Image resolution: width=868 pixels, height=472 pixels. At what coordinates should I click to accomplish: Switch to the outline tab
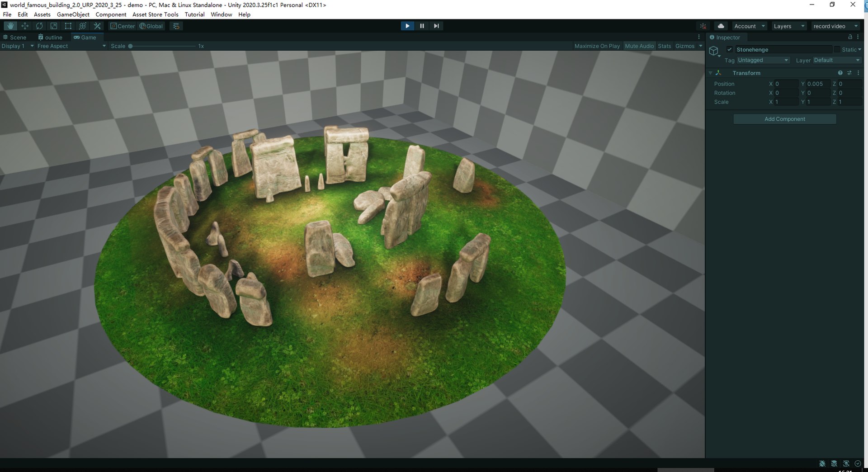[50, 37]
